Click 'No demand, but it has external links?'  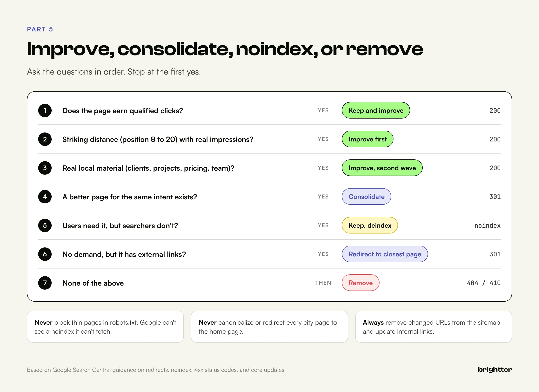[x=124, y=254]
